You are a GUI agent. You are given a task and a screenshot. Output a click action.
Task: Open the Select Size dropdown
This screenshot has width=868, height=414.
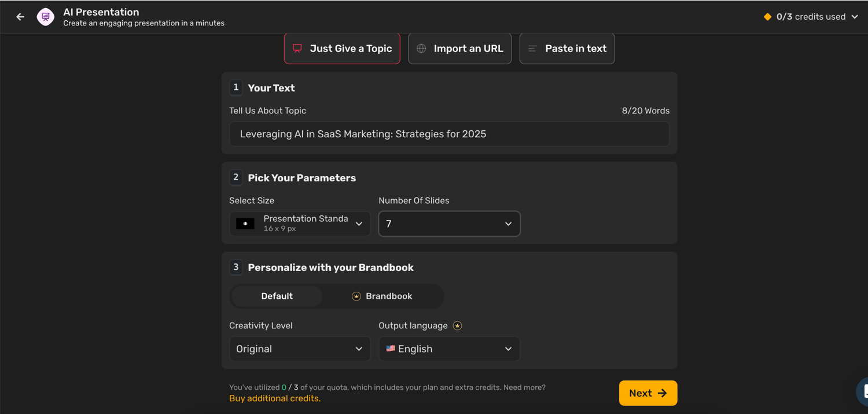(x=300, y=224)
